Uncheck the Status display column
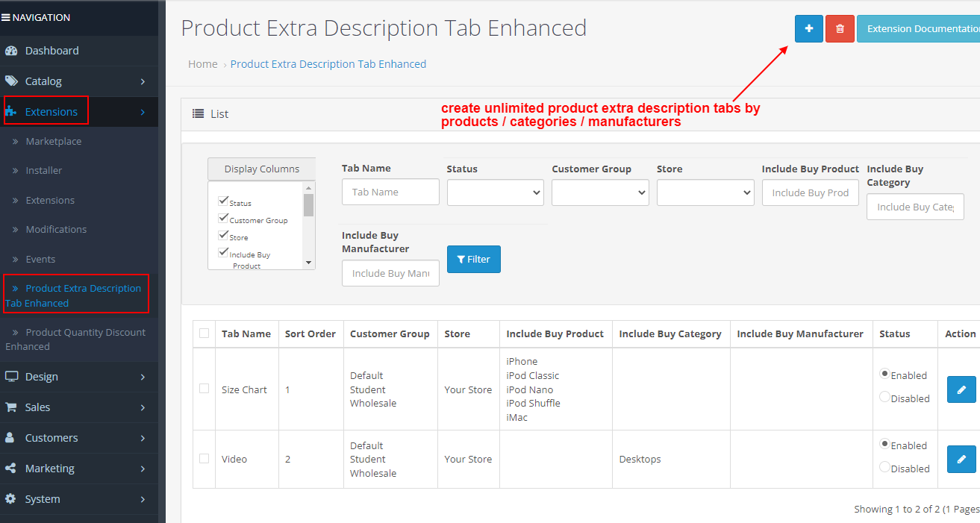Screen dimensions: 980x523 pyautogui.click(x=222, y=200)
